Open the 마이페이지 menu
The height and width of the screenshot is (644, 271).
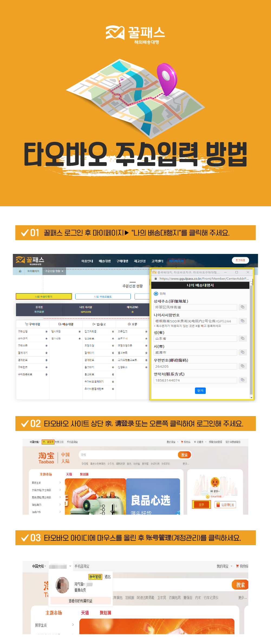click(176, 261)
